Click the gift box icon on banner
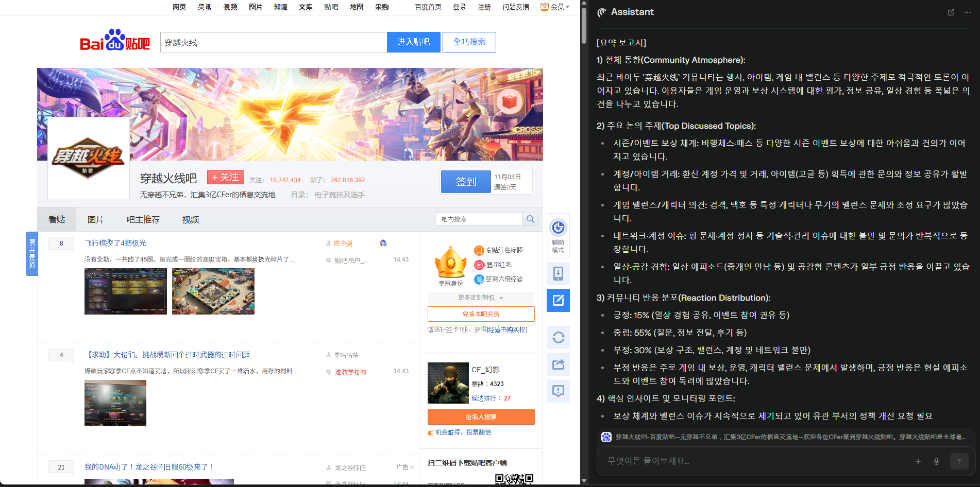 (x=510, y=102)
